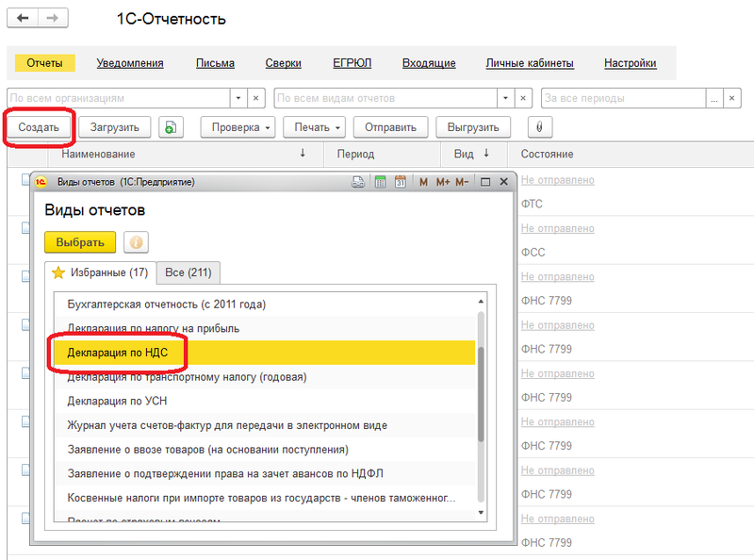Open the ЕГРЮЛ section

pyautogui.click(x=352, y=63)
